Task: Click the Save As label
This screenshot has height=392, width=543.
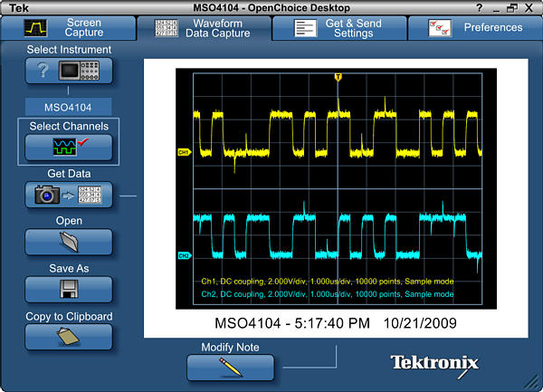Action: 69,268
